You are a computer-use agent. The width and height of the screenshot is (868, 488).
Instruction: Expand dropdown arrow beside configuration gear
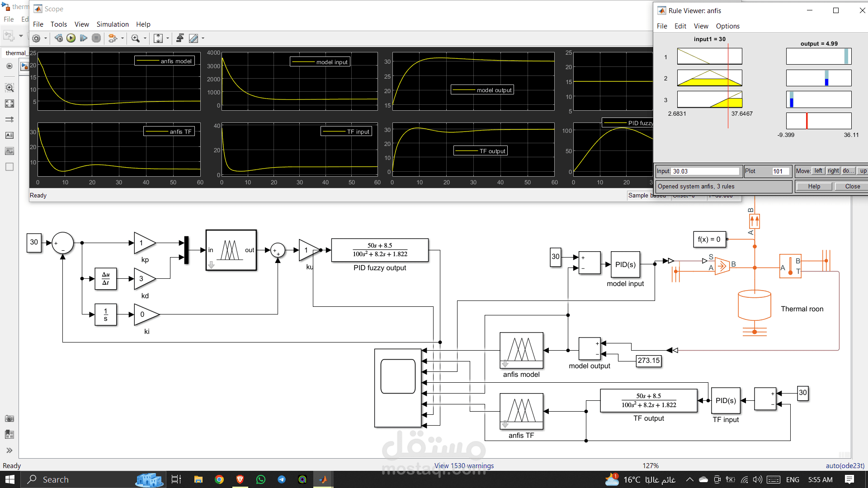(46, 38)
